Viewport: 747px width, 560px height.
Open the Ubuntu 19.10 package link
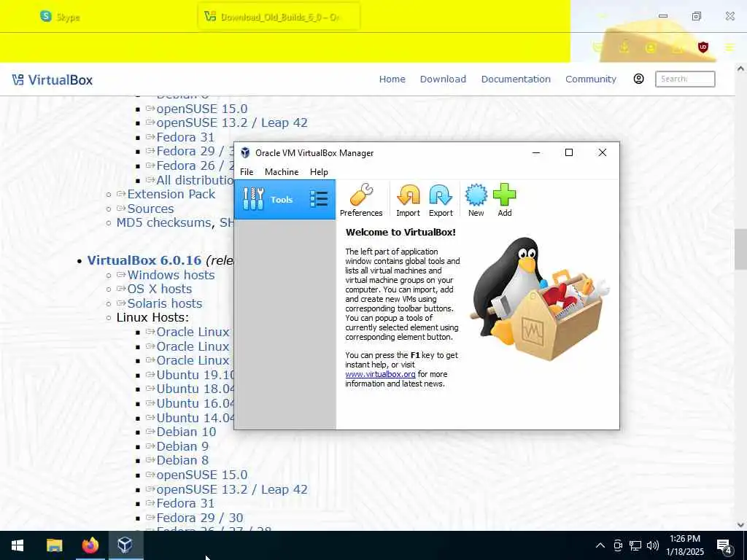196,375
